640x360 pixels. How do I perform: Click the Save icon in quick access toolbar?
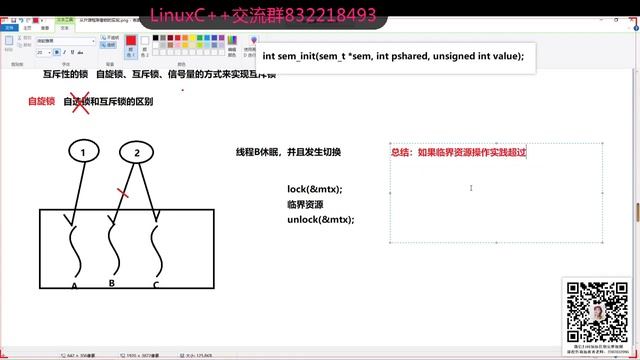tap(13, 20)
